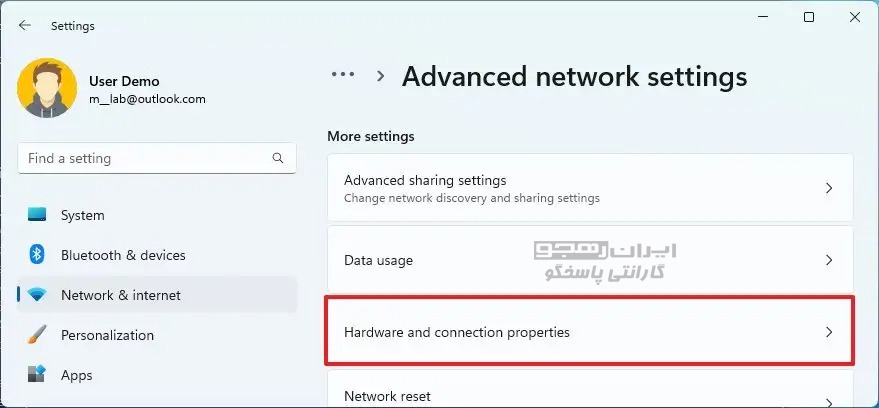The image size is (879, 408).
Task: Select Personalization in the sidebar
Action: point(107,335)
